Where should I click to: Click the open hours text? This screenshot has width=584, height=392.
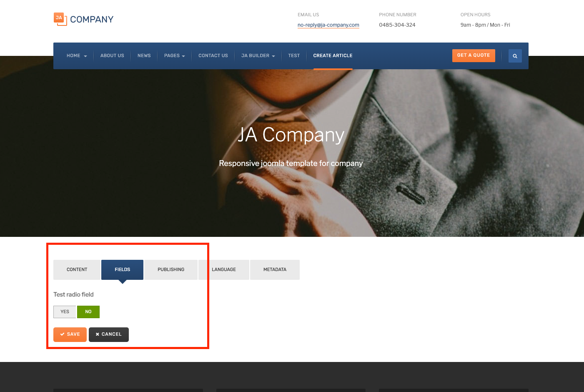[x=485, y=25]
